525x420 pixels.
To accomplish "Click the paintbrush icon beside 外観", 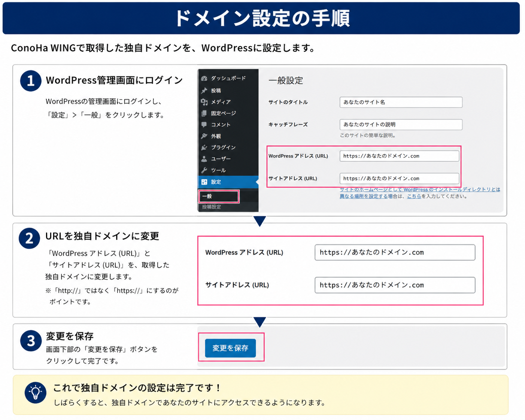I will tap(204, 136).
